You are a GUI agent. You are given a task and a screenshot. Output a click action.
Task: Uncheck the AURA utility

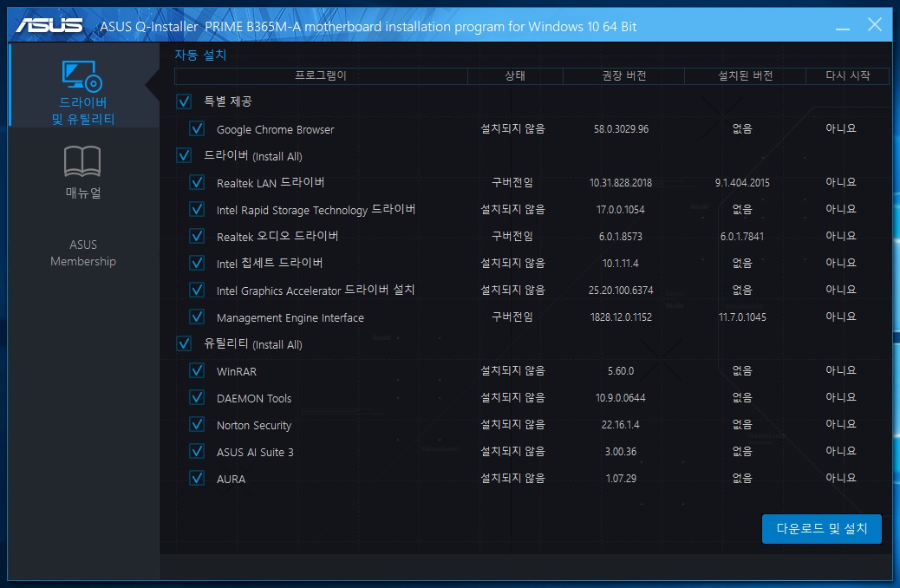(197, 478)
